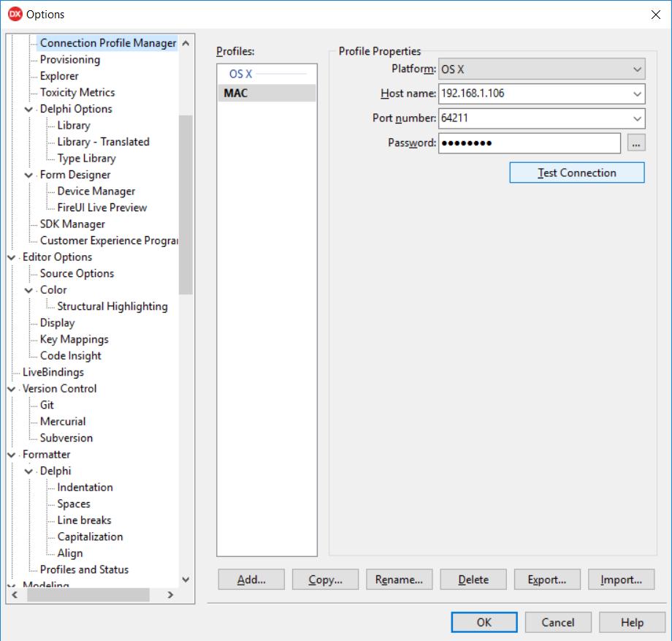Viewport: 672px width, 641px height.
Task: Select Type Library tree item
Action: (87, 158)
